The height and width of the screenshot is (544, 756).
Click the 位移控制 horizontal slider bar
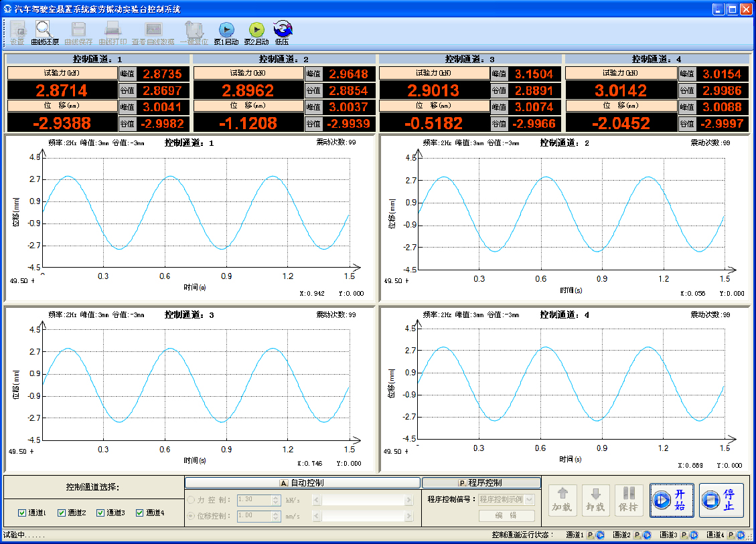pos(362,516)
